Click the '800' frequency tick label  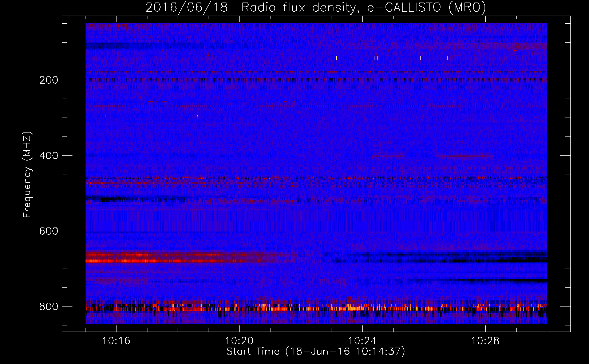coord(49,306)
